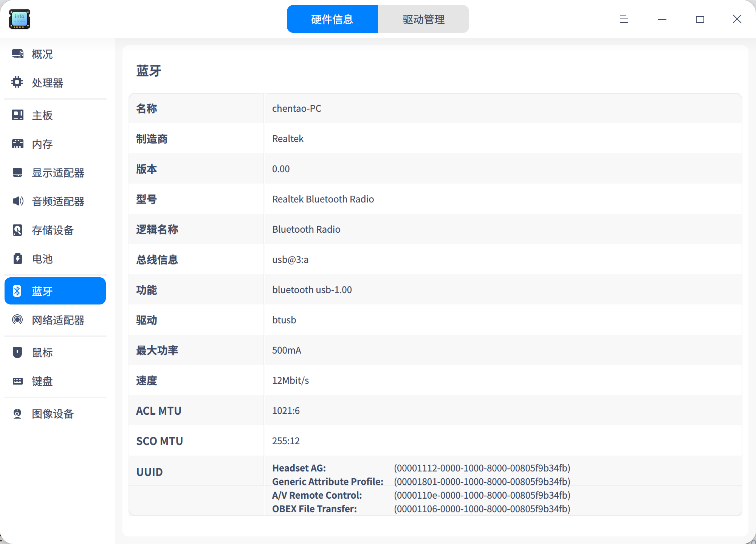
Task: Select the 显示适配器 display adapter icon
Action: point(17,173)
